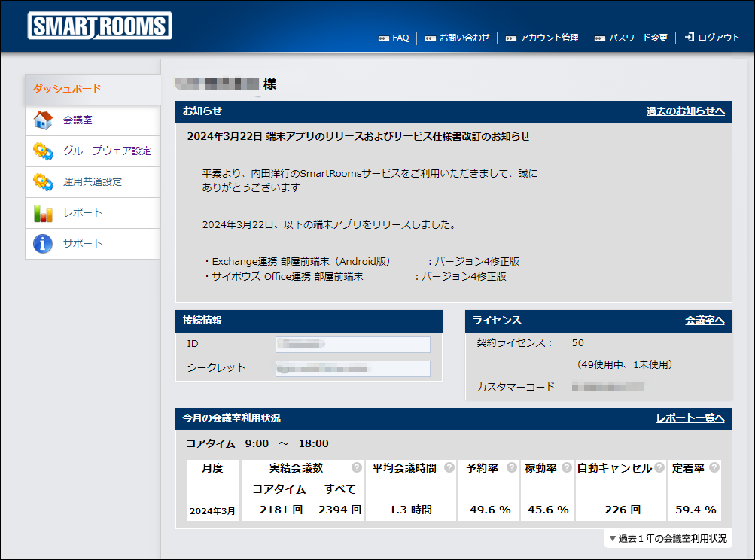Click the help icon next to 稼動率
This screenshot has height=560, width=755.
point(567,468)
